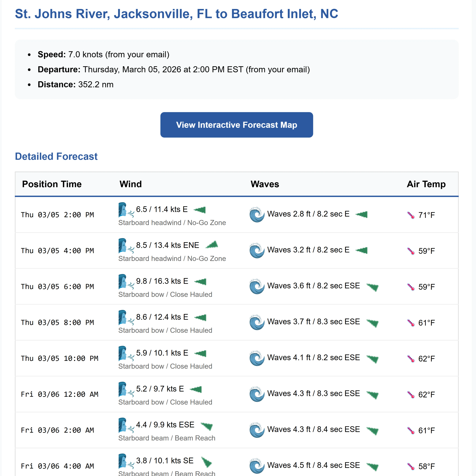Click the View Interactive Forecast Map button

(x=236, y=125)
